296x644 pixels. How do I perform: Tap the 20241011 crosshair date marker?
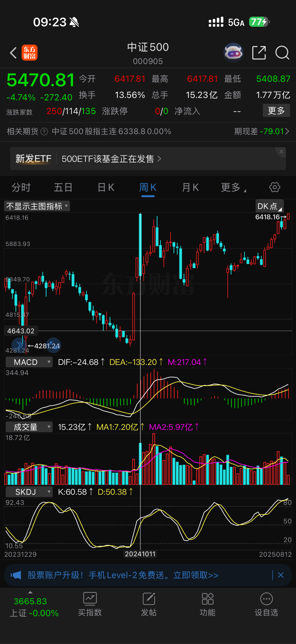tap(140, 554)
